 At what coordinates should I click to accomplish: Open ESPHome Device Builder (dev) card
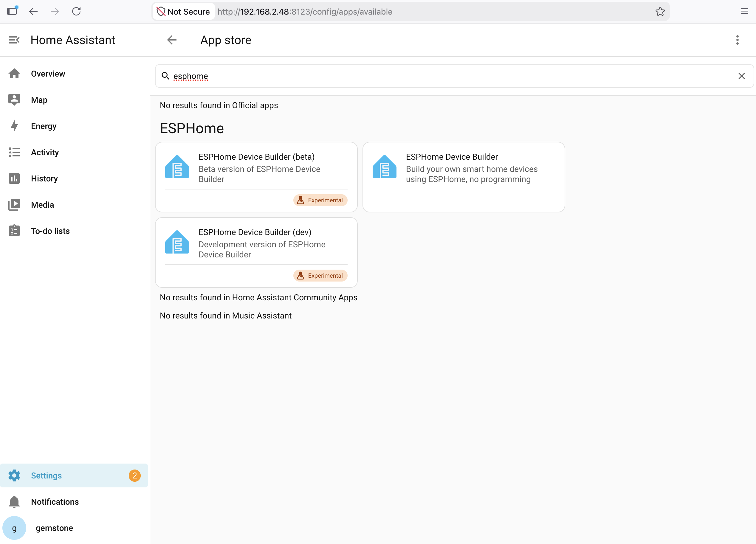click(x=256, y=252)
